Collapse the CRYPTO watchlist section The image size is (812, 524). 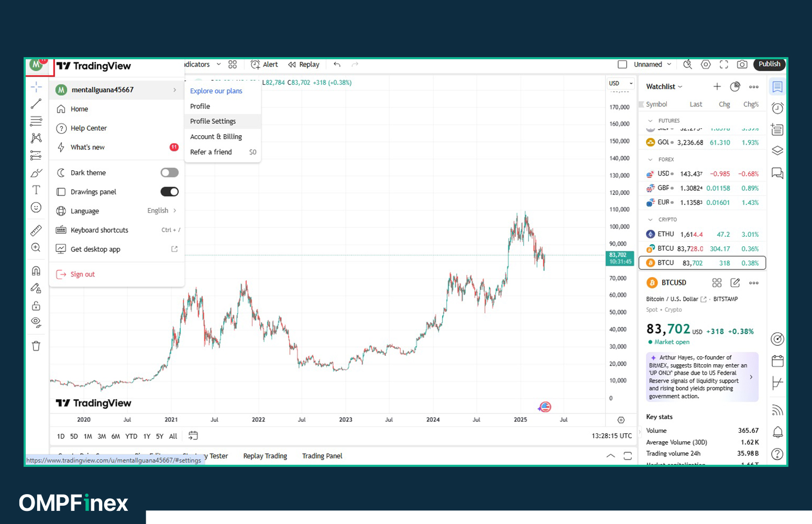[650, 220]
